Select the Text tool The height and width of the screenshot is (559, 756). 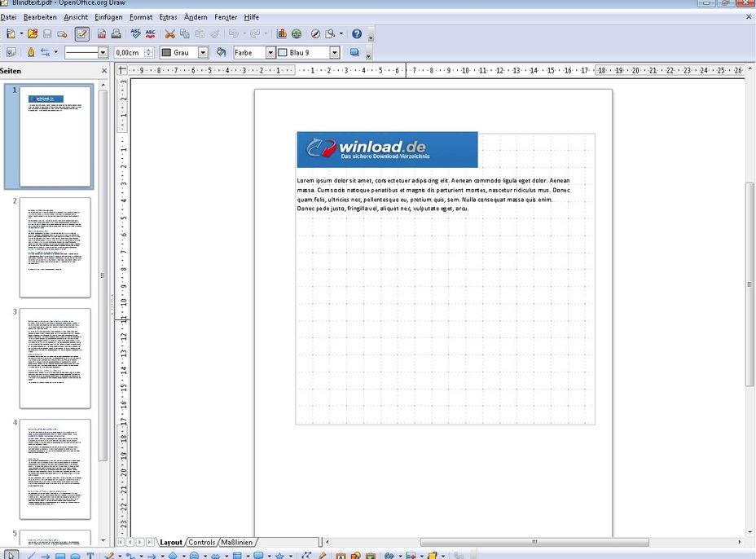point(90,555)
